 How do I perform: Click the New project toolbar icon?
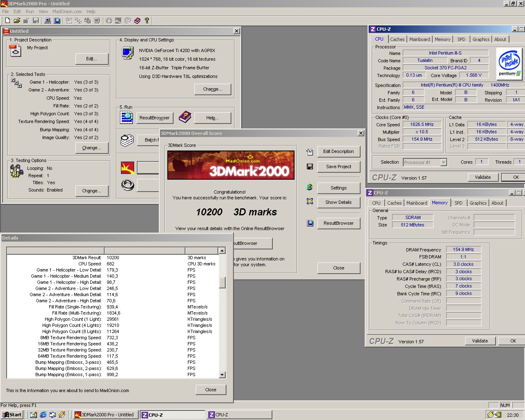tap(7, 21)
